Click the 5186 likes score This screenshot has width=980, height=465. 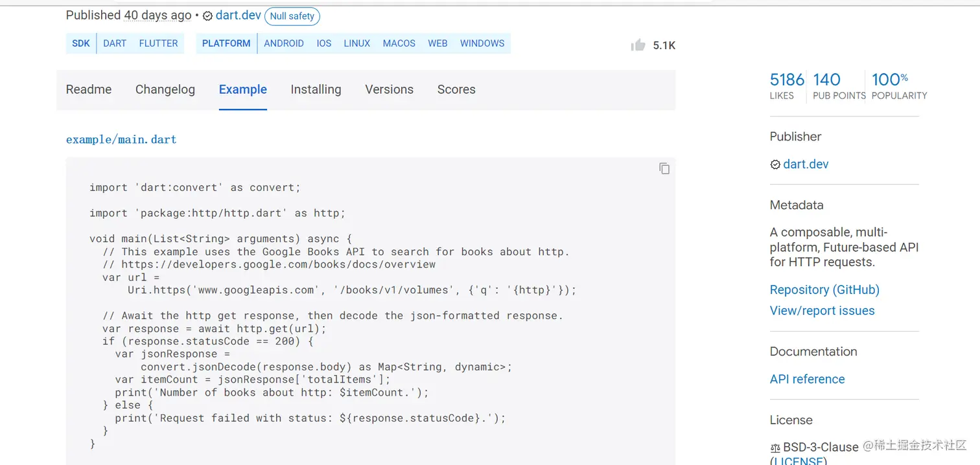(x=787, y=85)
